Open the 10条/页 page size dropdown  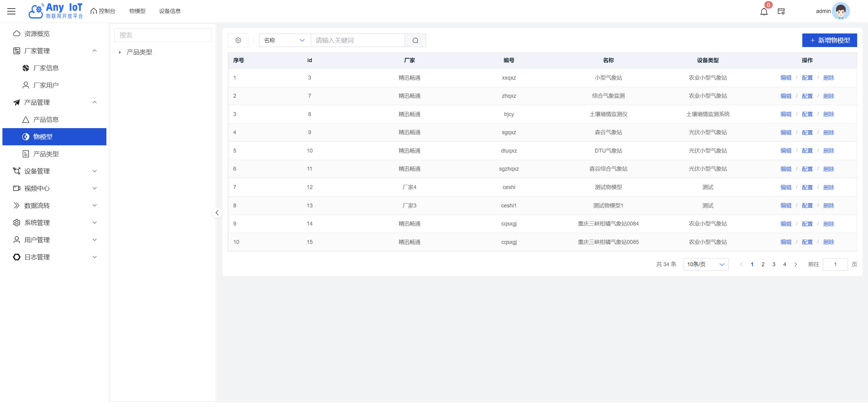point(706,264)
